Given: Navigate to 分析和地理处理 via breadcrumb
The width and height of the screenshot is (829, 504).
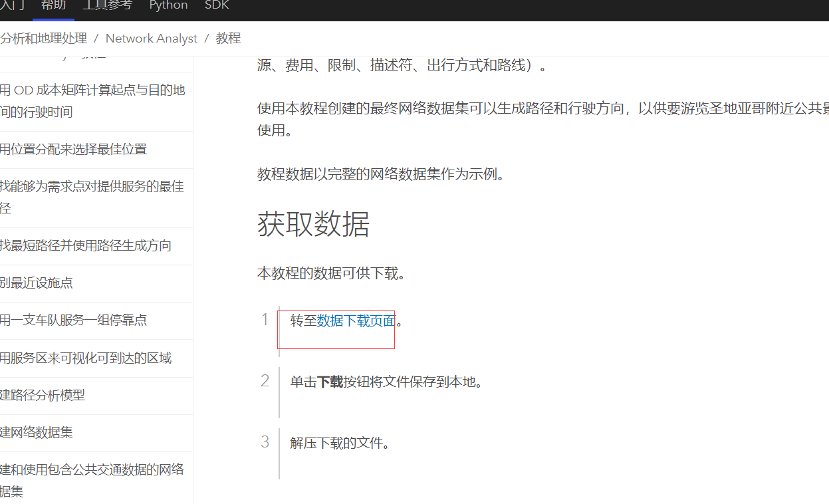Looking at the screenshot, I should coord(44,38).
